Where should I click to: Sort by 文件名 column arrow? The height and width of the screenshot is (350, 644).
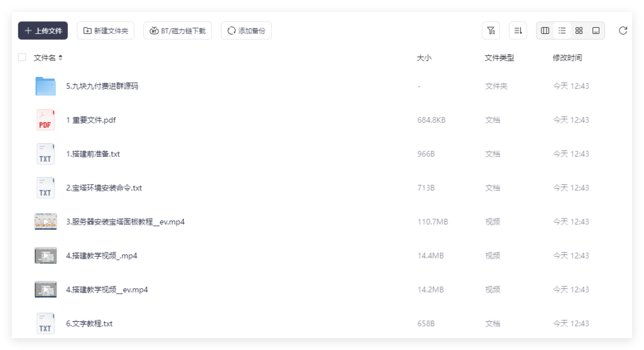click(x=60, y=57)
